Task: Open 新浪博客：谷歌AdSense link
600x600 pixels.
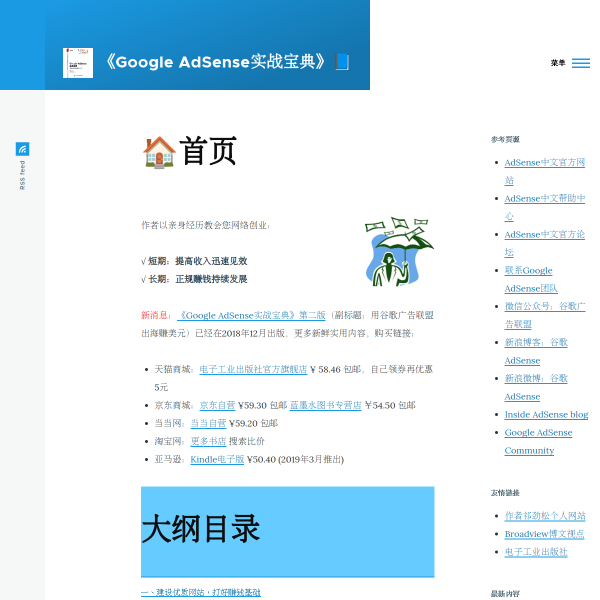Action: (536, 351)
